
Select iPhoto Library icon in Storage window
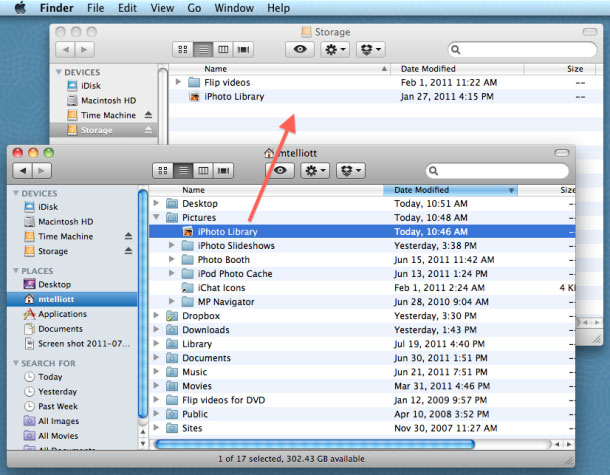pos(194,96)
